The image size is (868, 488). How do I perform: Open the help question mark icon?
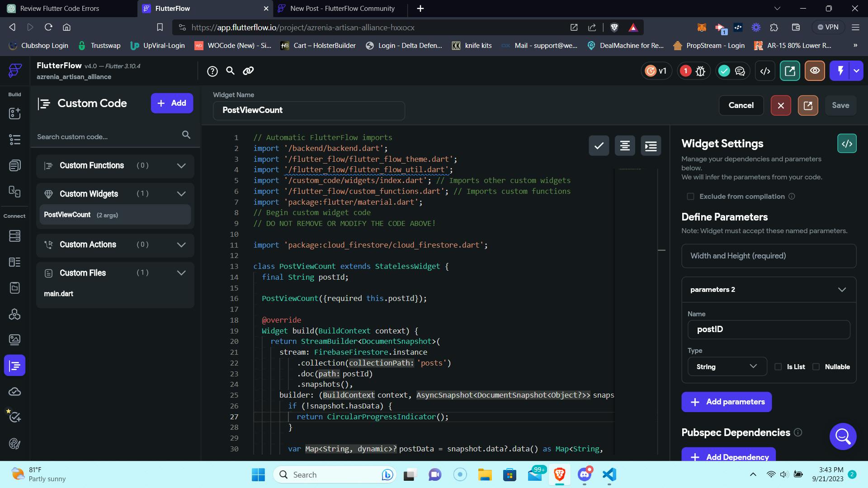[212, 71]
